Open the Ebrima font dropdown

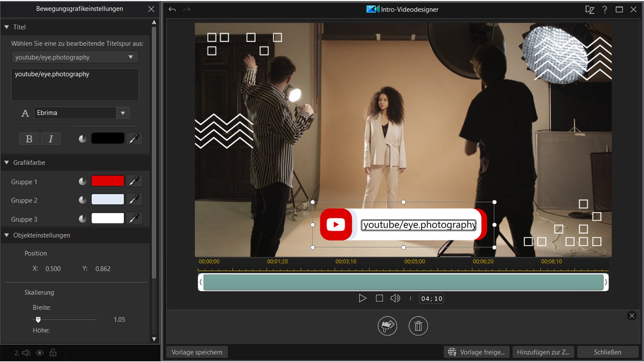pyautogui.click(x=123, y=113)
